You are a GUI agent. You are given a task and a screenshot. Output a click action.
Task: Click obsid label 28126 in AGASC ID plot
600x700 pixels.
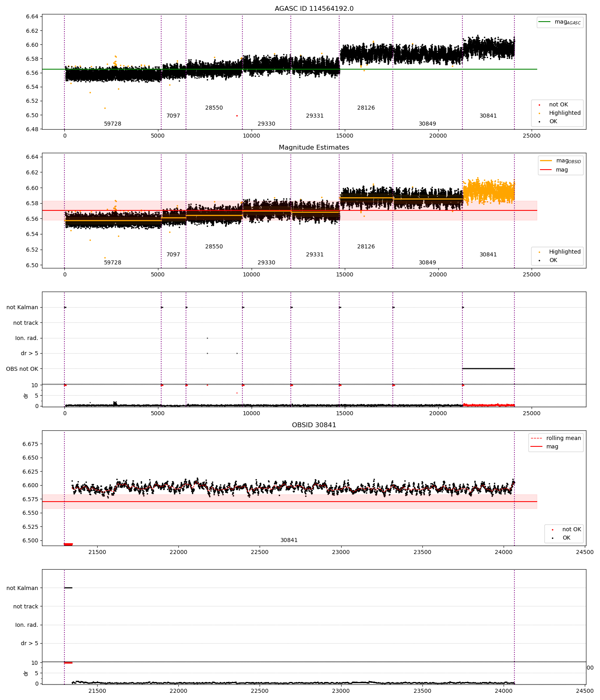coord(366,108)
